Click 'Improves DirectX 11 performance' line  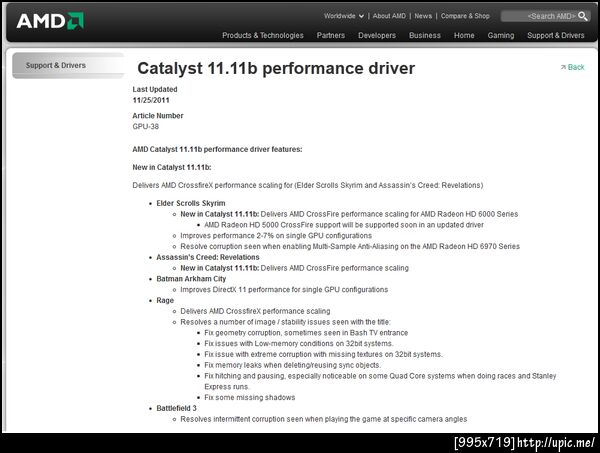[x=284, y=290]
